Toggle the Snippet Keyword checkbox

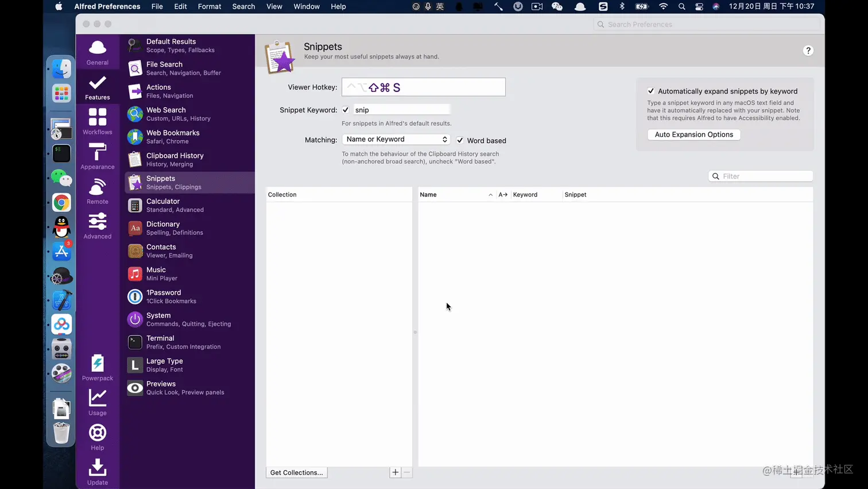(346, 110)
